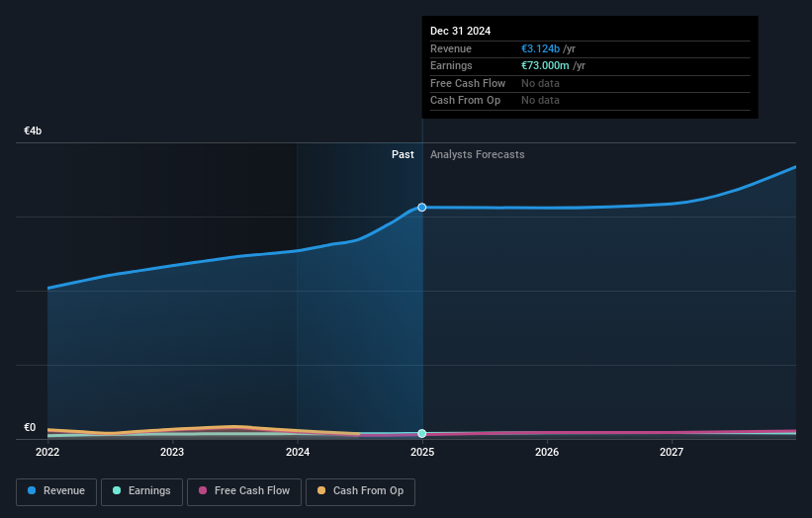The image size is (812, 518).
Task: Disable the Cash From Op legend series
Action: pos(360,491)
